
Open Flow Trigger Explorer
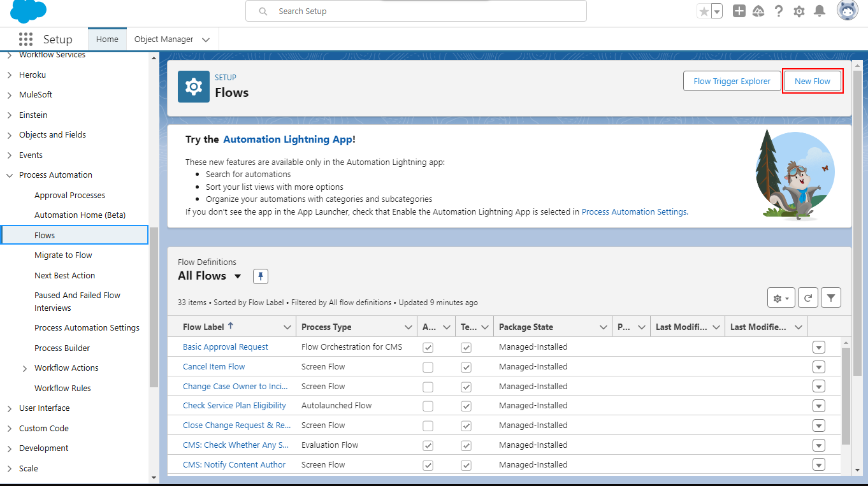point(732,81)
